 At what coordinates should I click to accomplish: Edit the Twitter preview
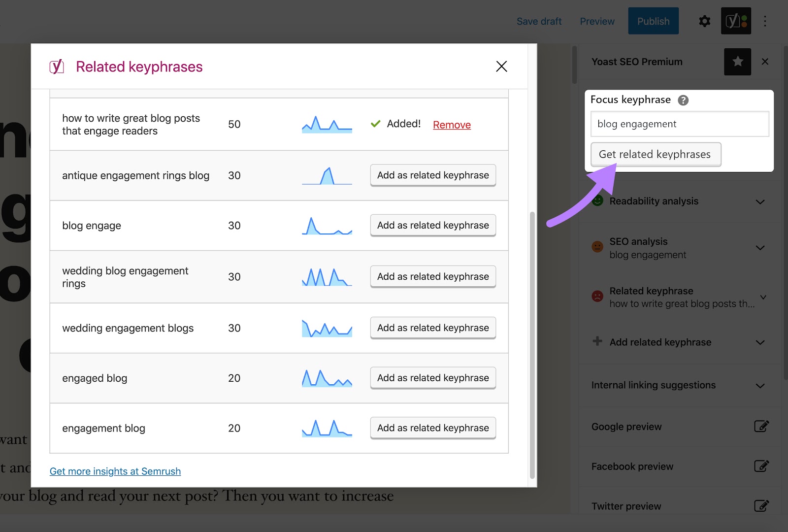pyautogui.click(x=762, y=506)
